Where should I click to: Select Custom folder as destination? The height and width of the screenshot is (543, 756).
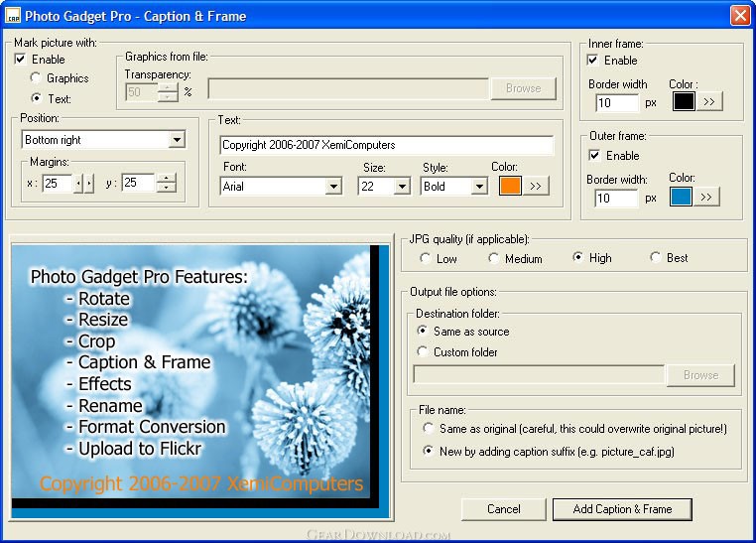424,352
